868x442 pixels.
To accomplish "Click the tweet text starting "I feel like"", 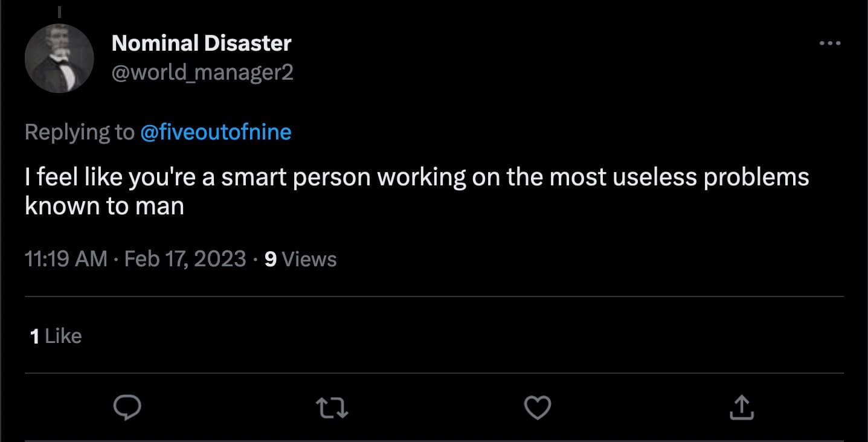I will (417, 178).
